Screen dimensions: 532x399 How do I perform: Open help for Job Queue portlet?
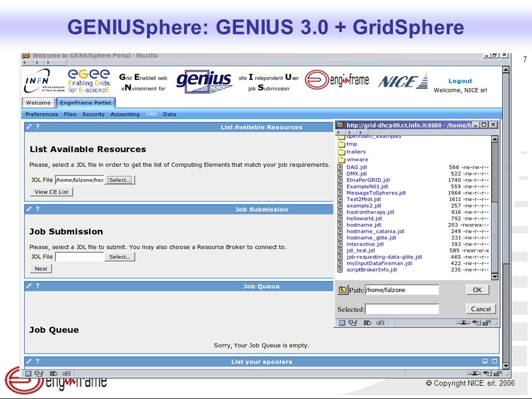point(38,286)
